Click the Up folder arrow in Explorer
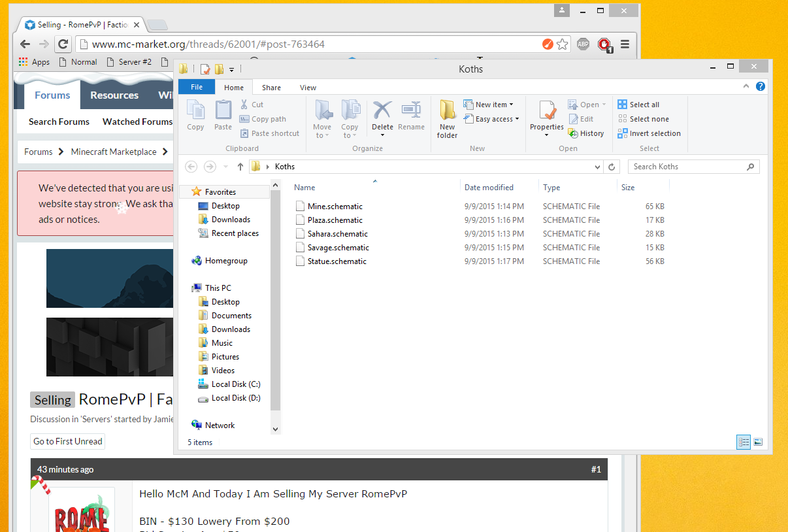Image resolution: width=788 pixels, height=532 pixels. (240, 167)
